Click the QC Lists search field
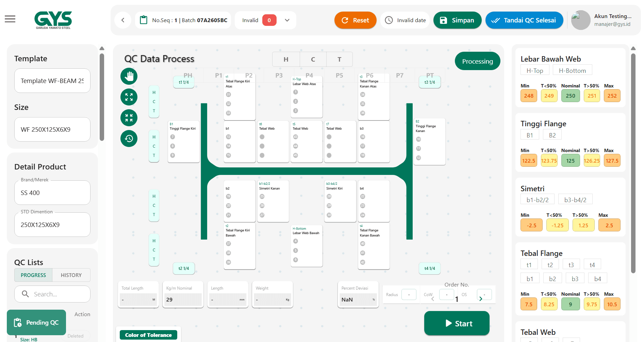This screenshot has height=342, width=644. tap(52, 294)
